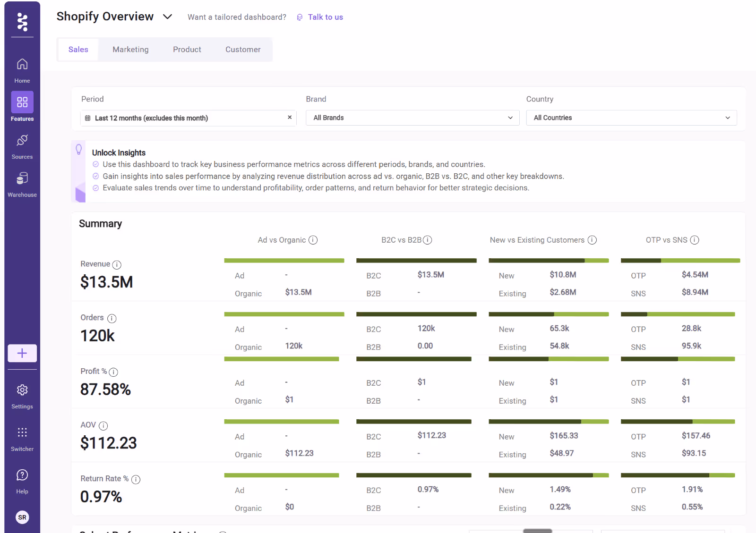
Task: Click Revenue Ad vs Organic bar
Action: tap(284, 261)
